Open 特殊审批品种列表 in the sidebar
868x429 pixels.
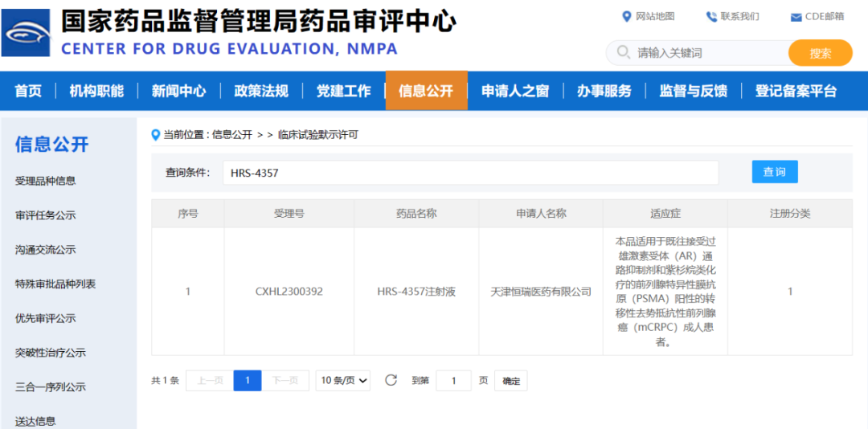(x=55, y=284)
